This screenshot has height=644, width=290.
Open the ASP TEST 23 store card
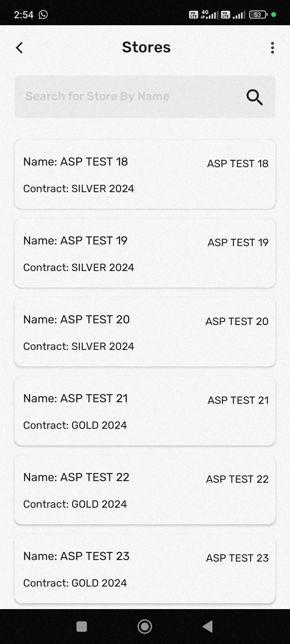(x=145, y=569)
